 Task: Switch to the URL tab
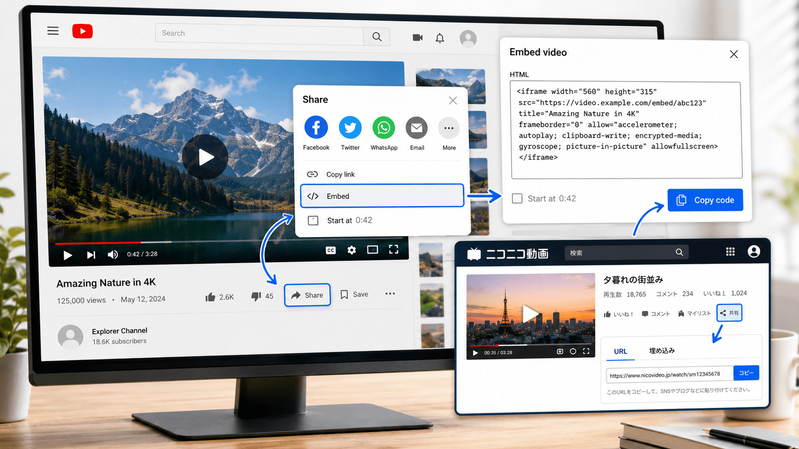(x=620, y=352)
